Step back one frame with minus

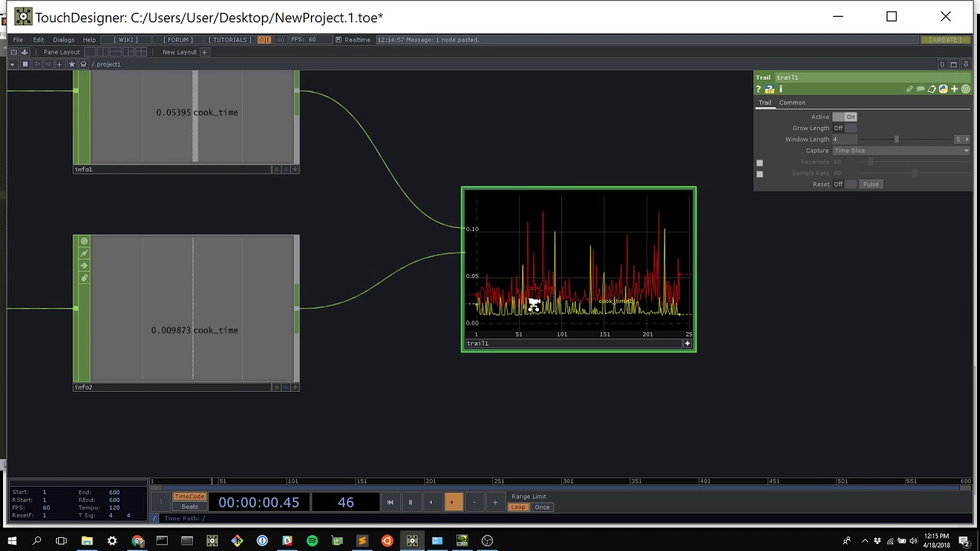474,502
